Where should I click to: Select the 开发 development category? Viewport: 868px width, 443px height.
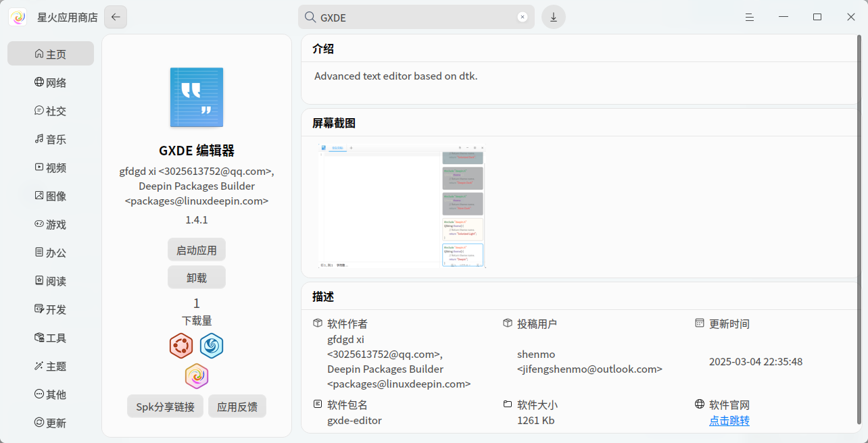click(51, 309)
